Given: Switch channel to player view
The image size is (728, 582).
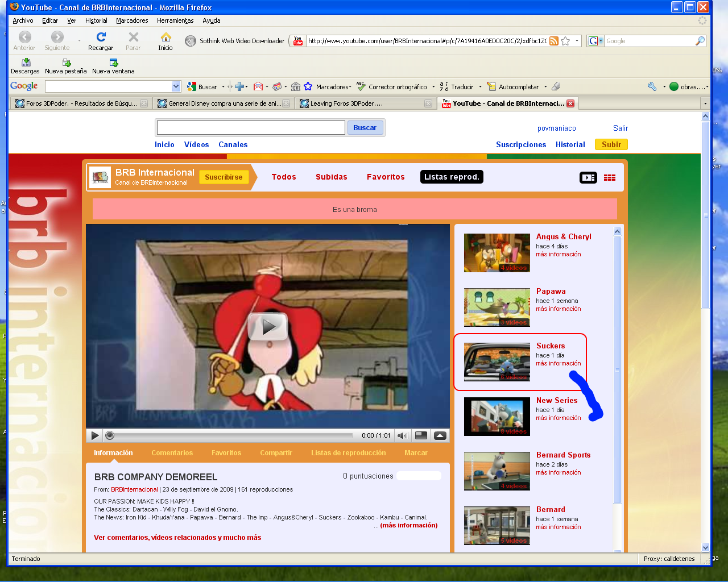Looking at the screenshot, I should [x=588, y=177].
